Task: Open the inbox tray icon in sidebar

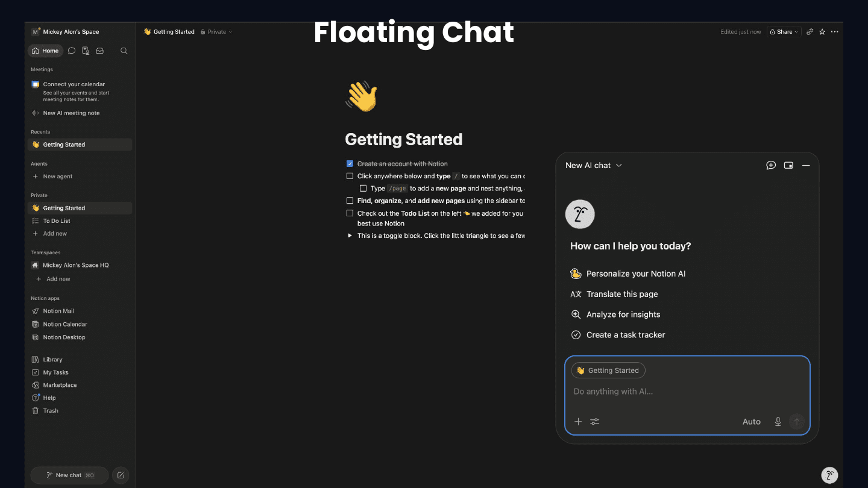Action: [100, 51]
